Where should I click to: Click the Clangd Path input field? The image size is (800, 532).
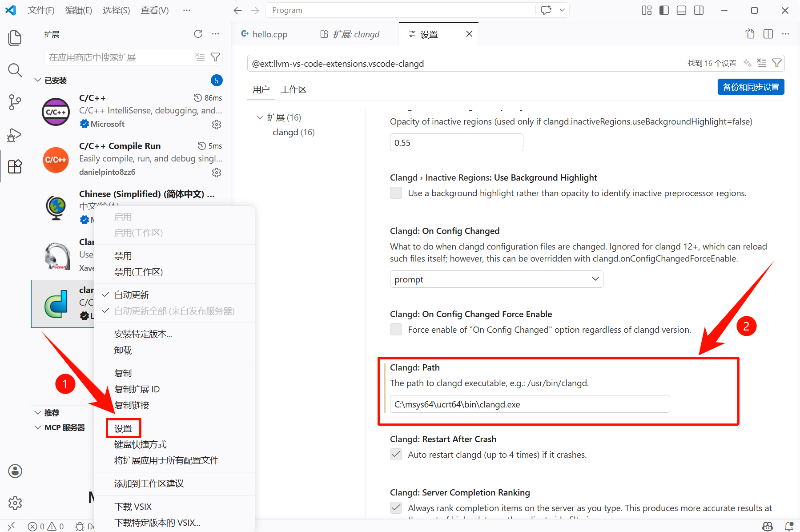pyautogui.click(x=530, y=404)
